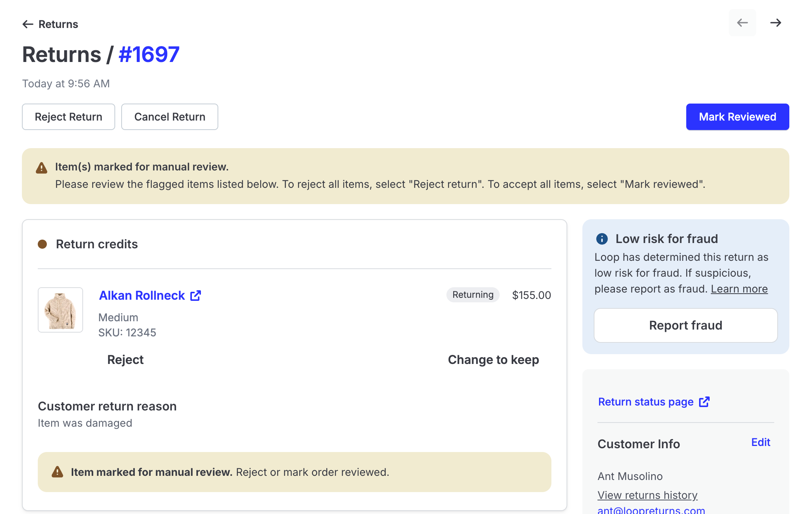
Task: Reject the Alkan Rollneck item
Action: click(x=125, y=360)
